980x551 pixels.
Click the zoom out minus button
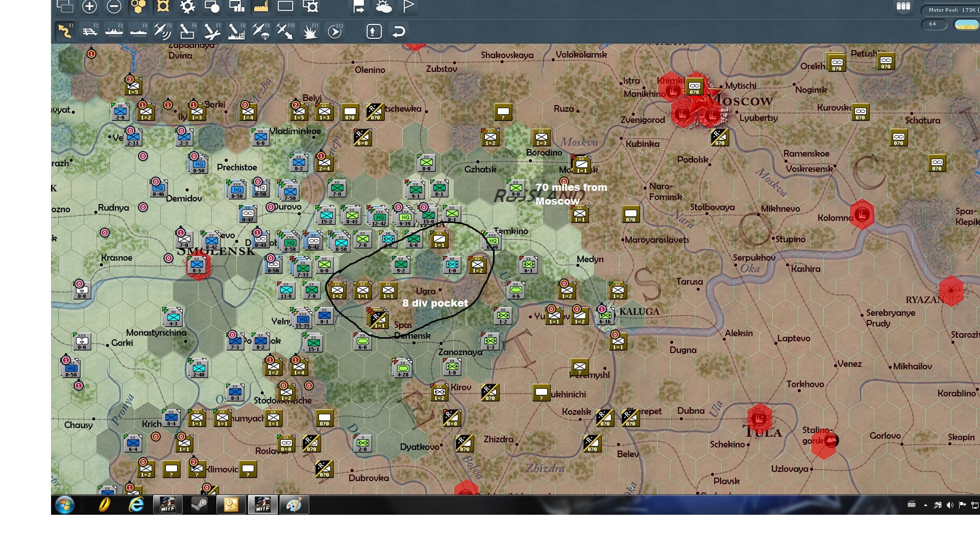[x=114, y=6]
